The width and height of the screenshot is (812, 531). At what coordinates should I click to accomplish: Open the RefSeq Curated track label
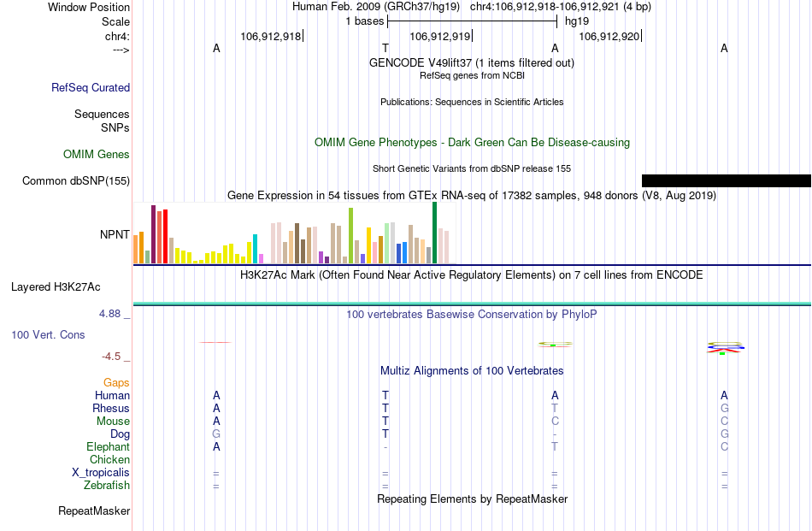coord(91,87)
